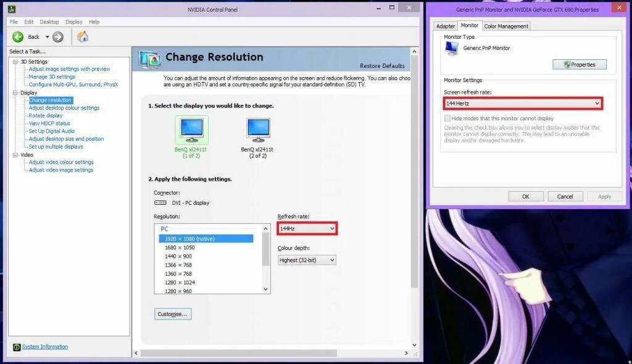Open Adjust desktop size and position

click(66, 139)
